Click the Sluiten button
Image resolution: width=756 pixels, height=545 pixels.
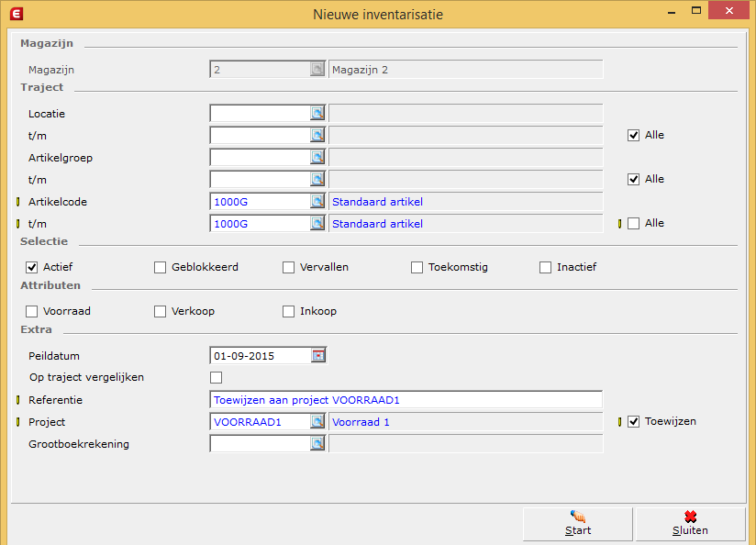[691, 524]
